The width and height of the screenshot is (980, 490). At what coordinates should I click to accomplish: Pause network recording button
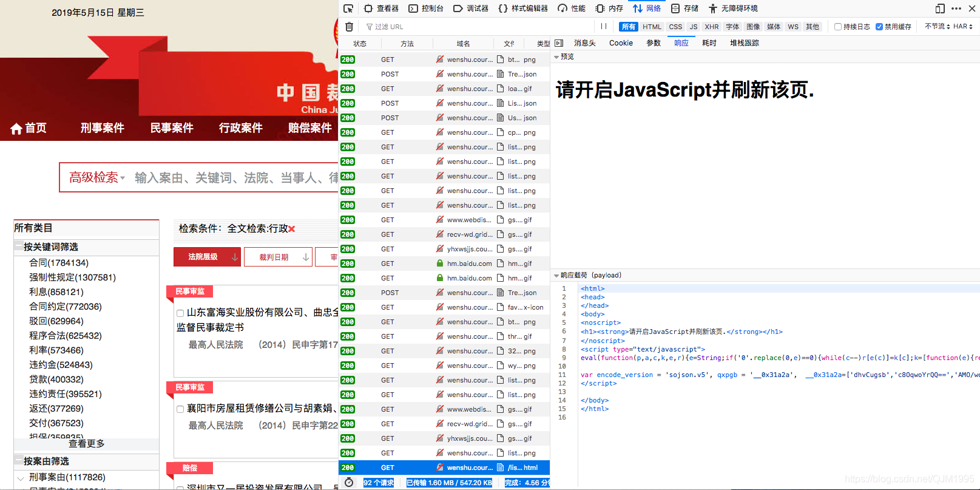604,27
